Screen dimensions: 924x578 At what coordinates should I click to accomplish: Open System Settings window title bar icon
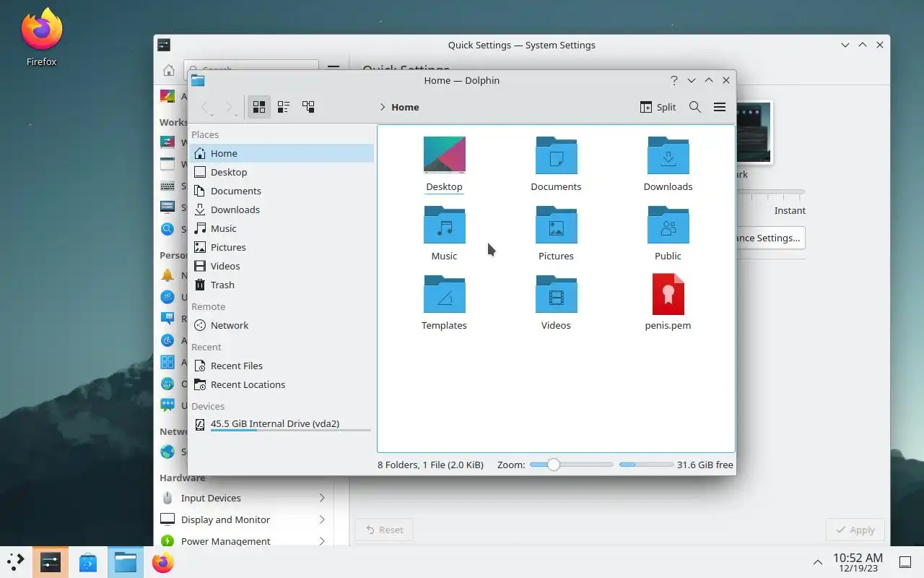pos(164,45)
